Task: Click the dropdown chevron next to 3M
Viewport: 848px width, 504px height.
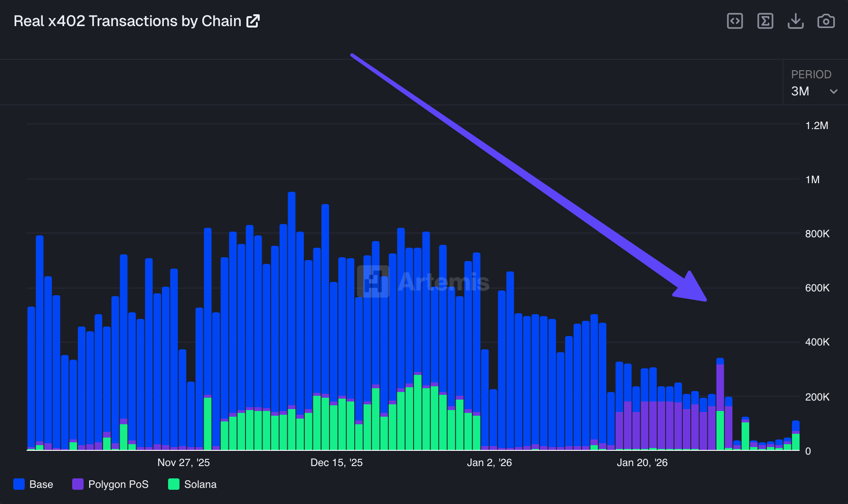Action: coord(834,91)
